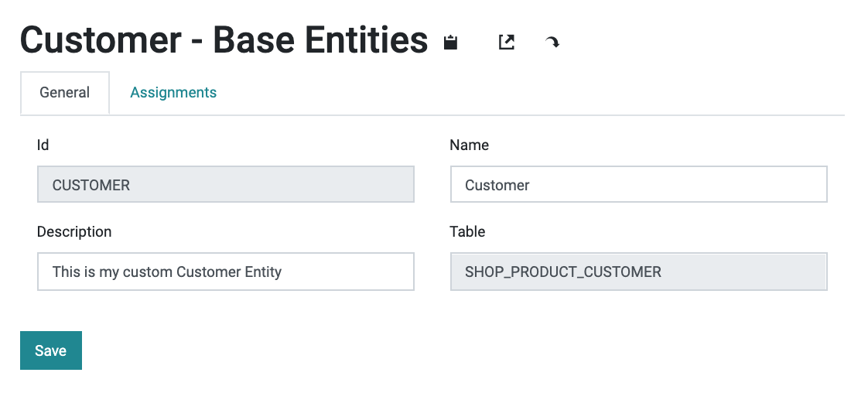Select the disabled Id field CUSTOMER

tap(226, 184)
